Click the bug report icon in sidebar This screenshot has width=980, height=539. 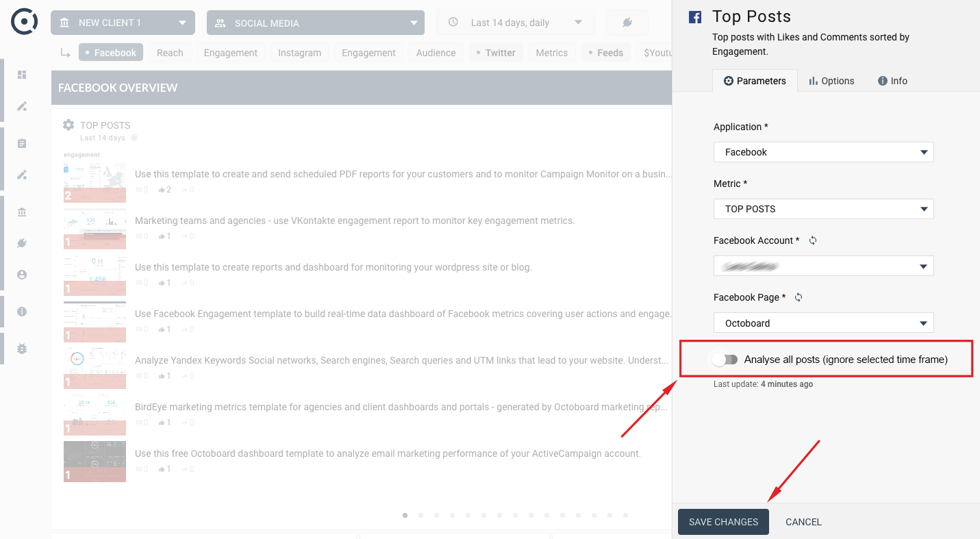pyautogui.click(x=22, y=349)
